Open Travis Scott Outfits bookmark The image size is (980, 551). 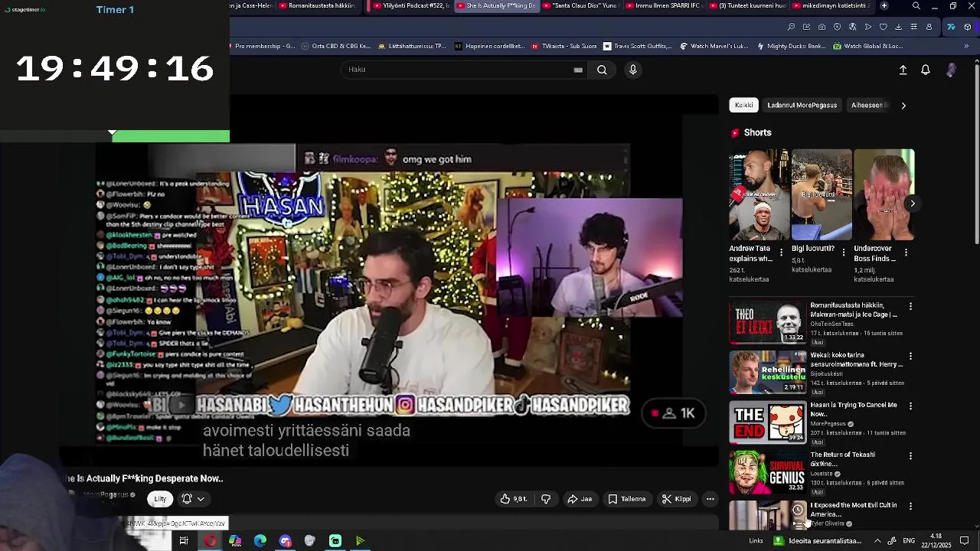[x=638, y=46]
